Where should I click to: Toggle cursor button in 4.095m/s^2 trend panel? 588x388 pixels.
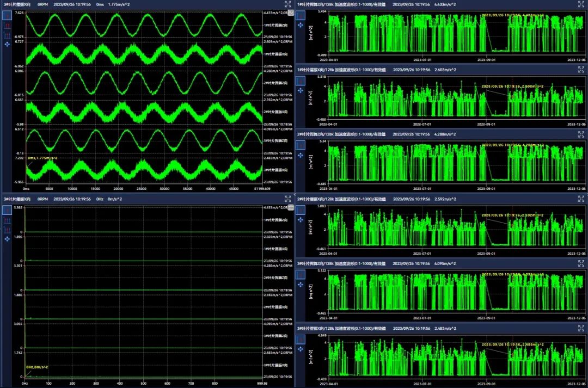click(300, 275)
